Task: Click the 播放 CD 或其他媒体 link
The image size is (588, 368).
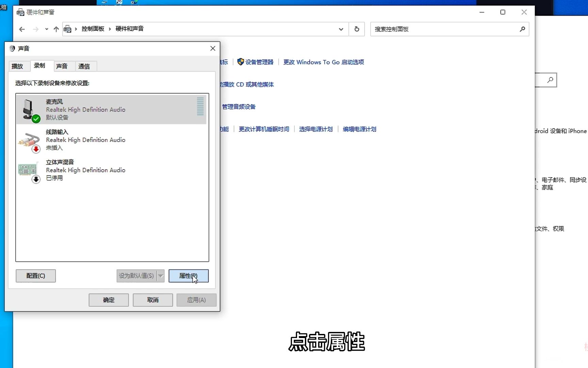Action: click(247, 85)
